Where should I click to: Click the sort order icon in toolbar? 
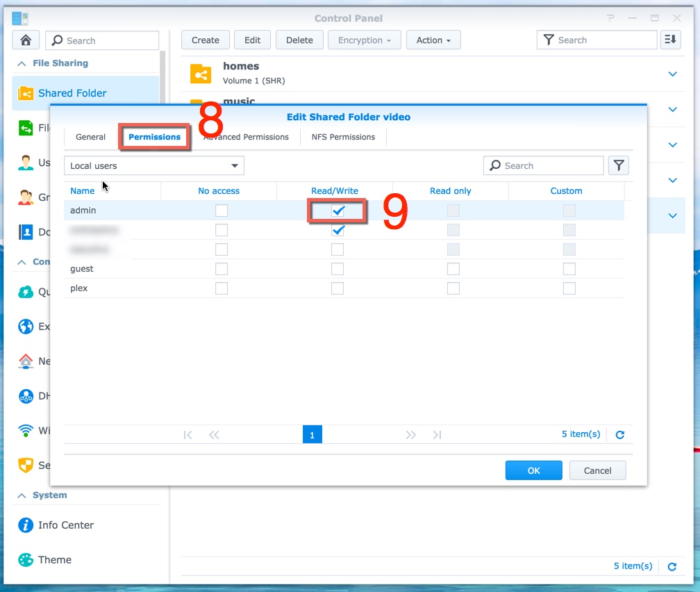point(670,40)
